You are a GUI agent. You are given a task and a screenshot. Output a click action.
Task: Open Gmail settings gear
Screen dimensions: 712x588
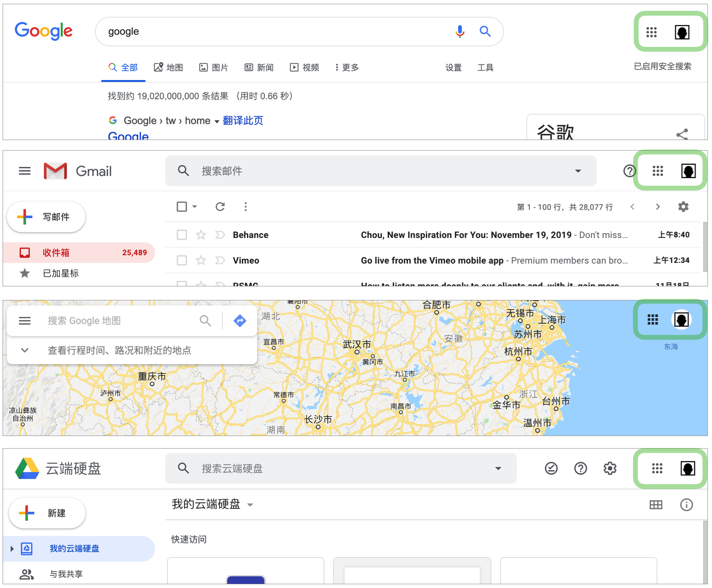click(683, 207)
